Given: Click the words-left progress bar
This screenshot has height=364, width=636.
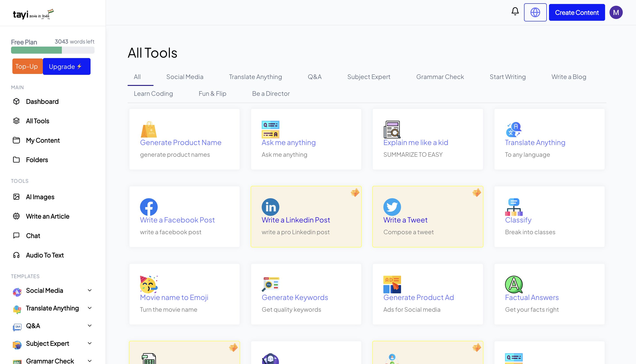Looking at the screenshot, I should [53, 50].
